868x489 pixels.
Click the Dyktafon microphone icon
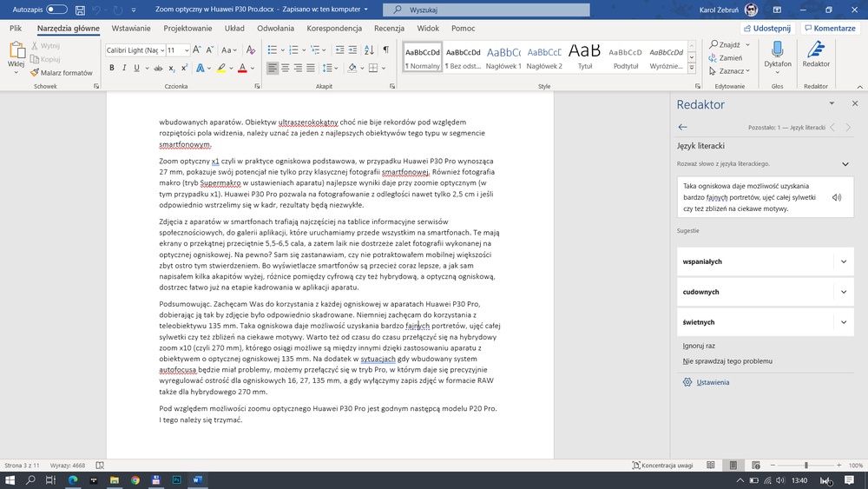point(777,50)
